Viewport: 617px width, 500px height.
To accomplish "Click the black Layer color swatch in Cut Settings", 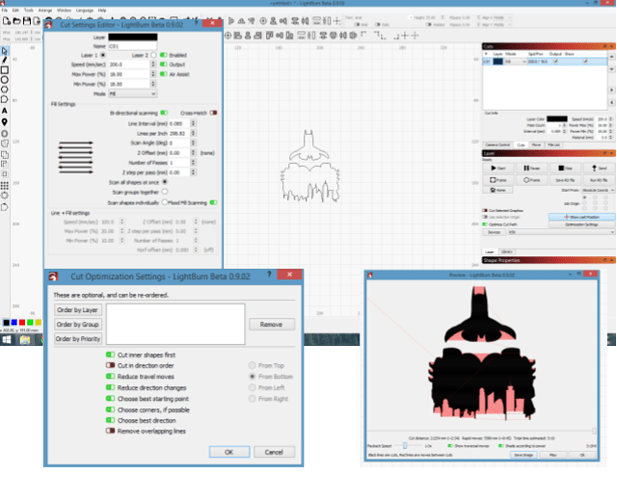I will [133, 37].
